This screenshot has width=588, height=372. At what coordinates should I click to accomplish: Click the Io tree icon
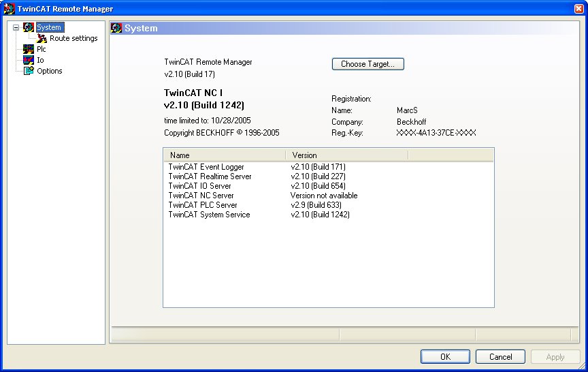(x=29, y=60)
